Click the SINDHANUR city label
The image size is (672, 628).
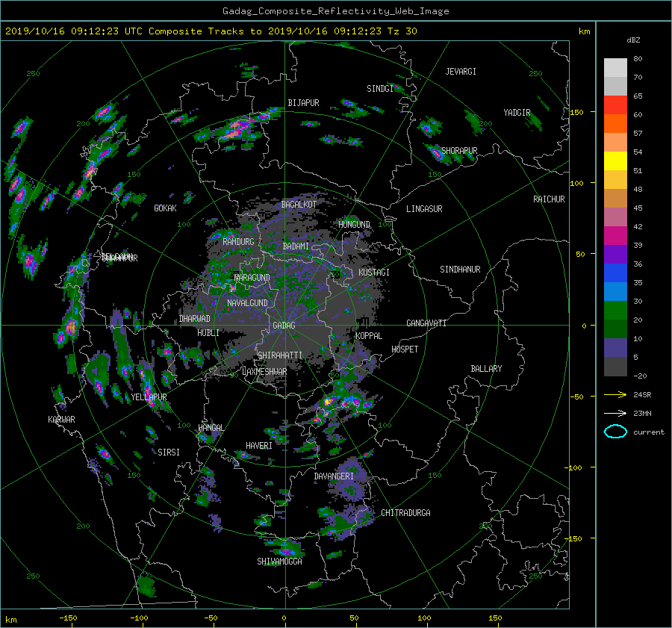tap(460, 270)
